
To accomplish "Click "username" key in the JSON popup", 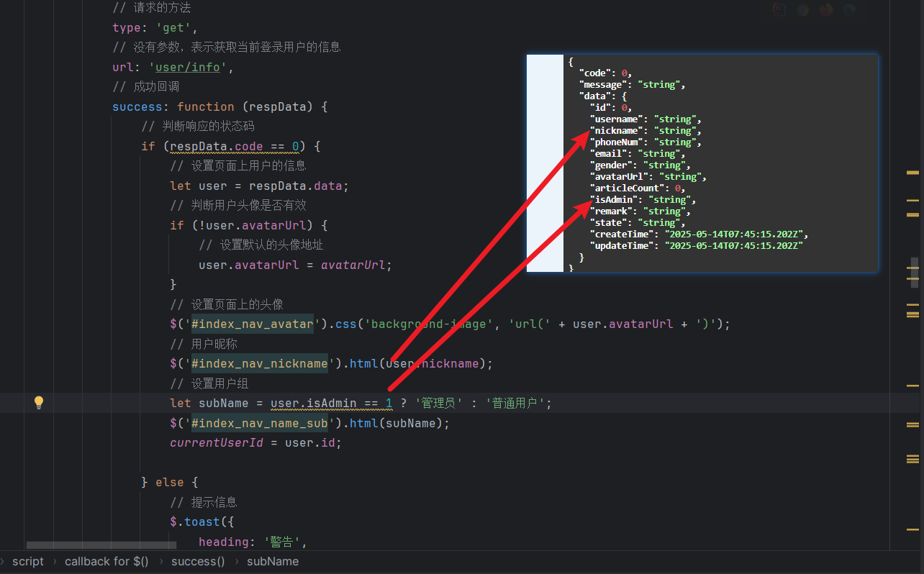I will [617, 119].
